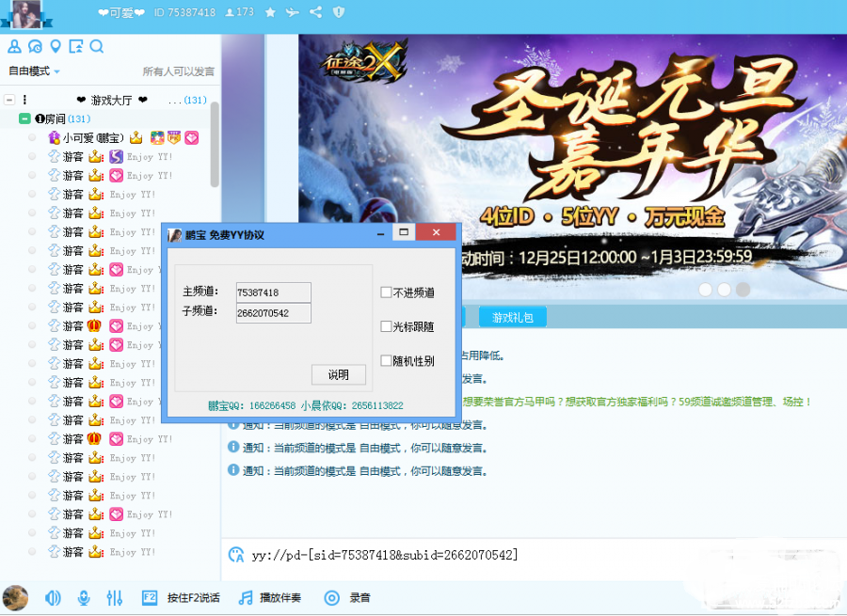Click the pink diamond badge on 小可爱(鹏宝) row
This screenshot has height=616, width=847.
[192, 137]
